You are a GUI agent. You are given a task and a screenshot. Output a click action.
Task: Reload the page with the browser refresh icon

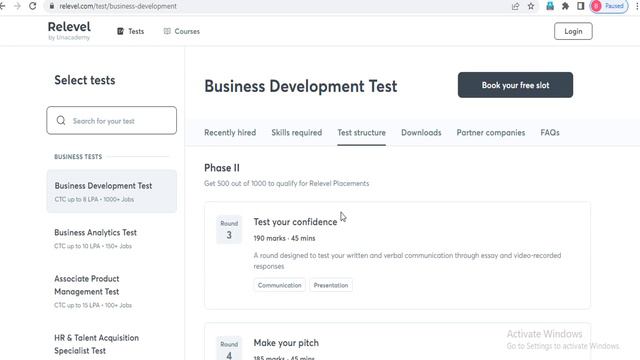pos(33,6)
